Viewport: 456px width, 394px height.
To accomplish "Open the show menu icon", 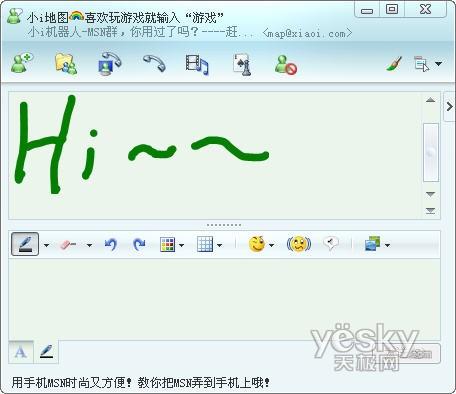I will point(421,64).
